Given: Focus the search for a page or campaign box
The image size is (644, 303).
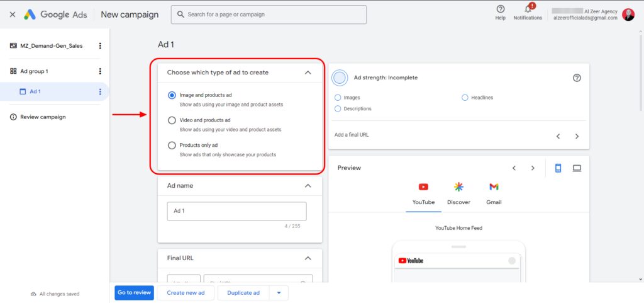Looking at the screenshot, I should (x=269, y=14).
